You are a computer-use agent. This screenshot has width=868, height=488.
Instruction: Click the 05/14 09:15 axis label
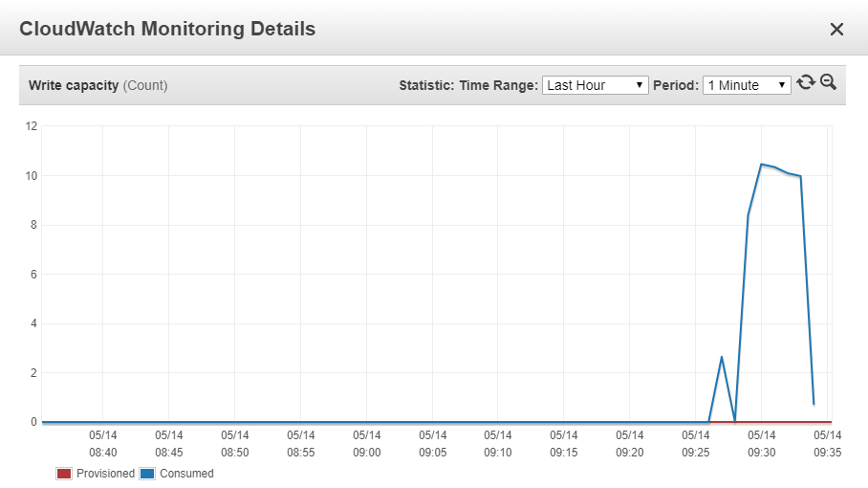(x=564, y=444)
